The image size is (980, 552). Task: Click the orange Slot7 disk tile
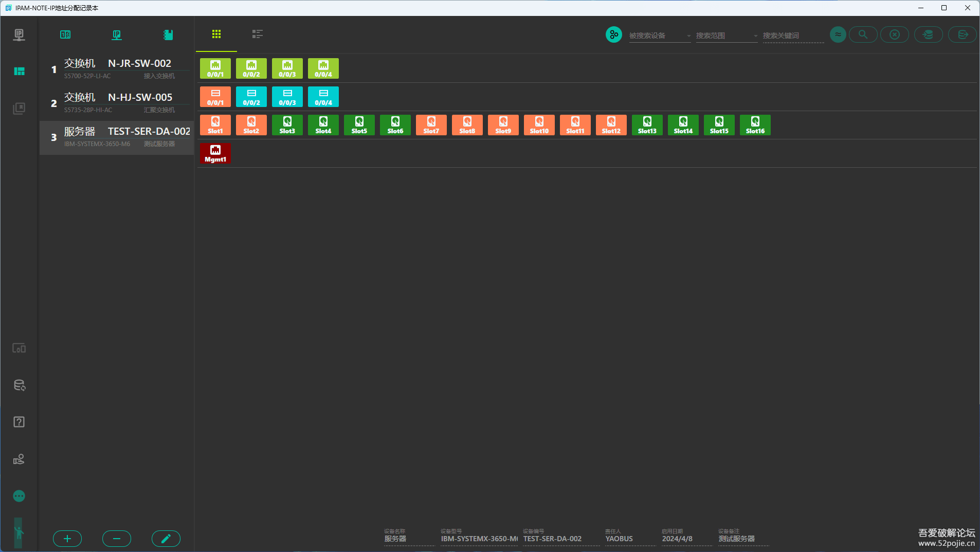tap(431, 125)
